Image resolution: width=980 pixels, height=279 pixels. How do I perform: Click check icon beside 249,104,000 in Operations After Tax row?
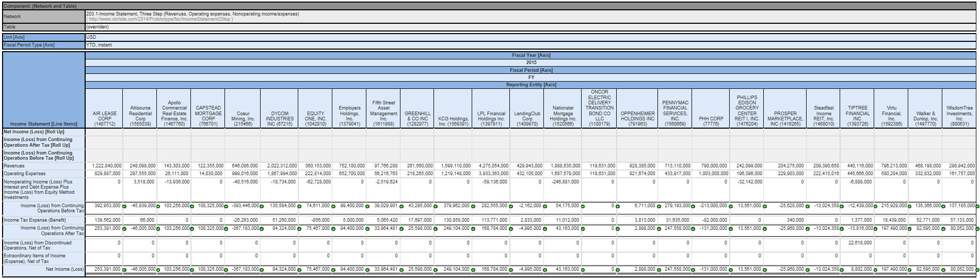click(x=473, y=228)
